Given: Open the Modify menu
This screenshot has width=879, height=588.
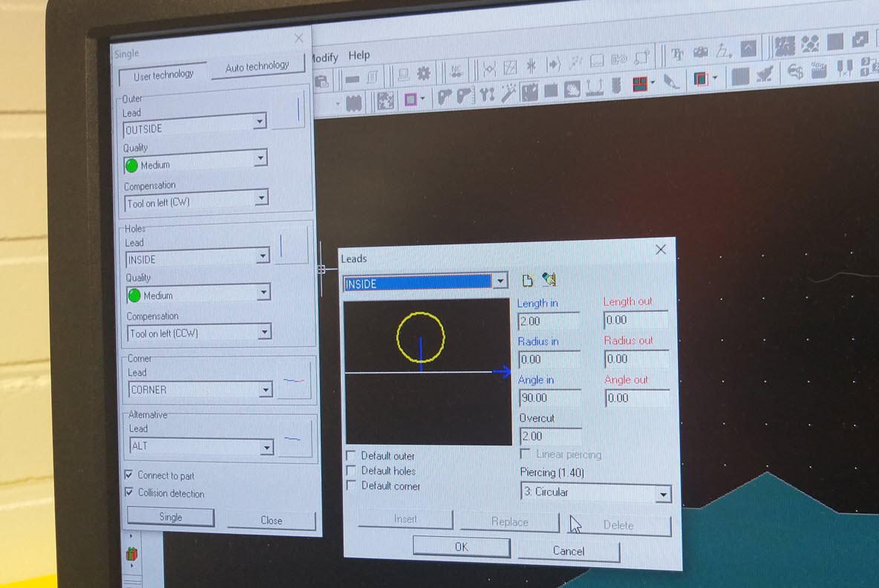Looking at the screenshot, I should [x=324, y=58].
